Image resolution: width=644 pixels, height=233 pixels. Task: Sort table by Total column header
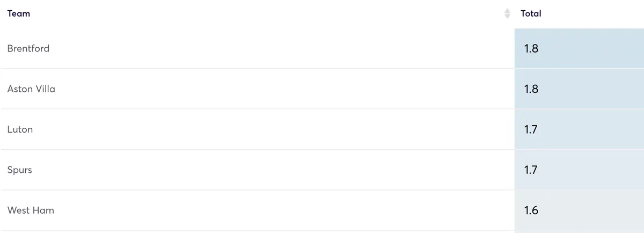coord(531,13)
